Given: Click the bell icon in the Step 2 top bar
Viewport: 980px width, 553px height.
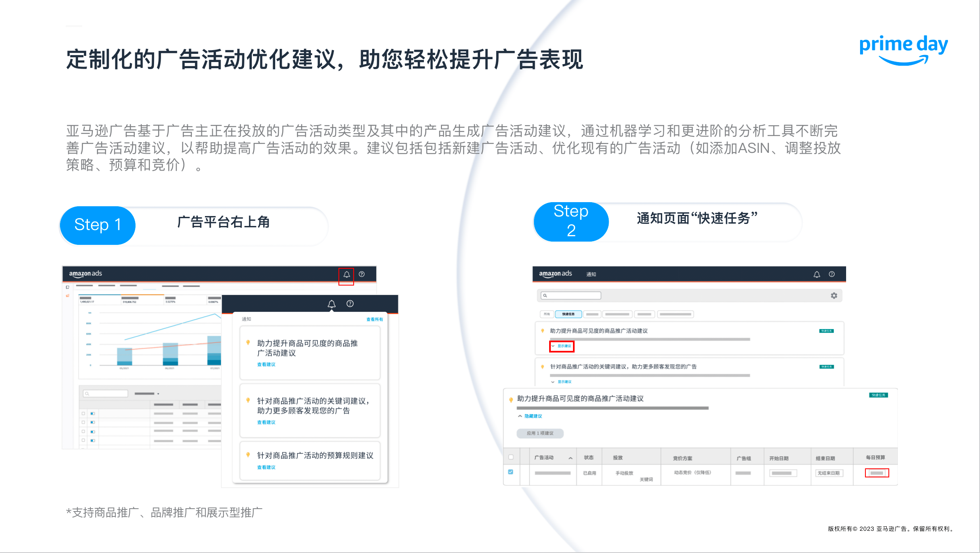Looking at the screenshot, I should click(x=817, y=274).
